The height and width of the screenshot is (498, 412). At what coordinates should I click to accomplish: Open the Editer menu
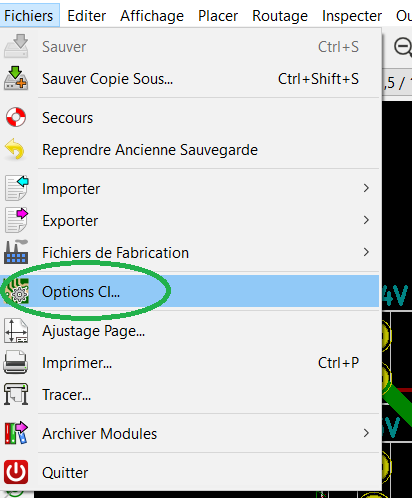pos(87,16)
